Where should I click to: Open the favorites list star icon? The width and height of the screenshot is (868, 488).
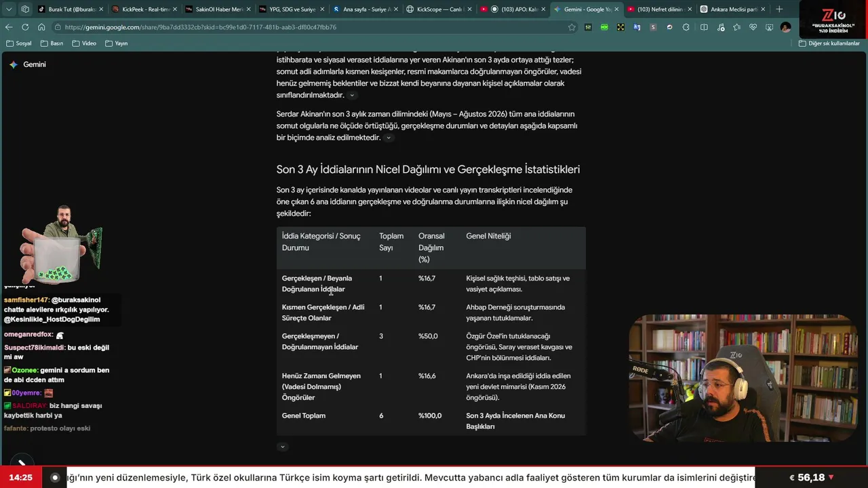point(736,27)
